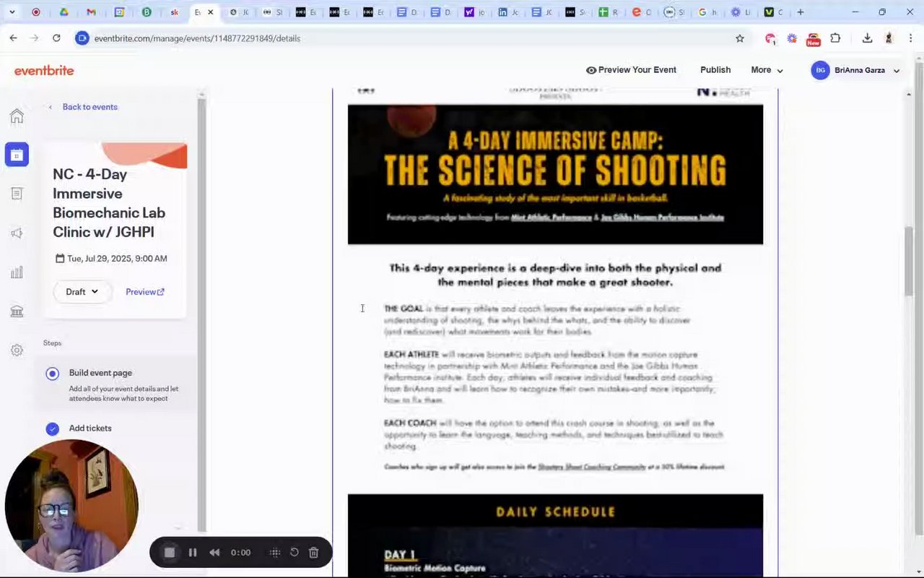Reload the current page
The width and height of the screenshot is (924, 578).
tap(56, 38)
